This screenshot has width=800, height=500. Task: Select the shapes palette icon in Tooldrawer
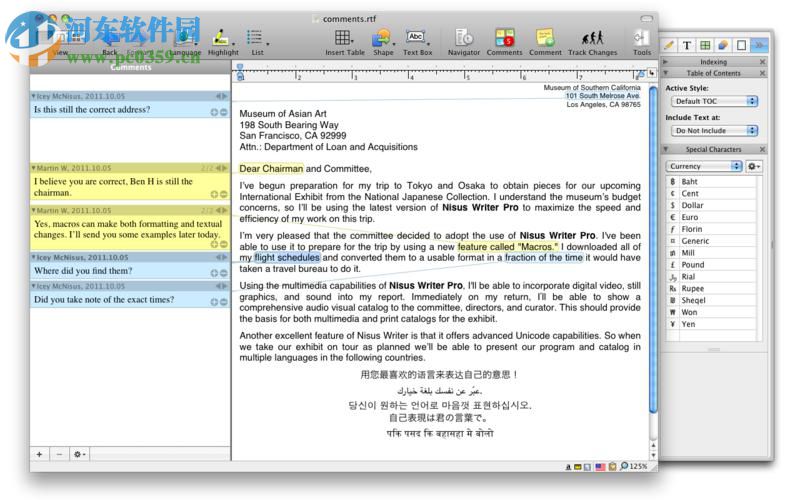pos(723,45)
